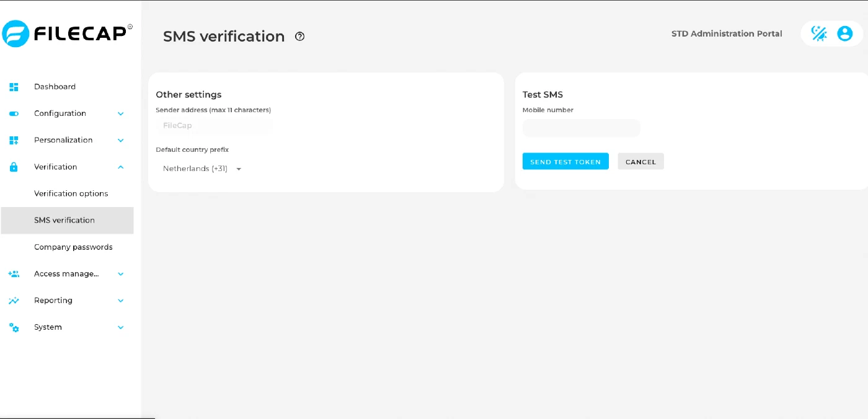868x419 pixels.
Task: Click Send Test Token button
Action: click(x=565, y=161)
